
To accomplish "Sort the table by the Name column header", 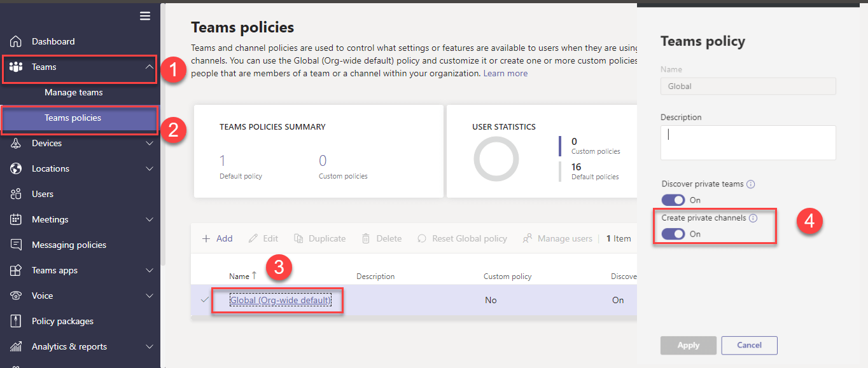I will (239, 276).
